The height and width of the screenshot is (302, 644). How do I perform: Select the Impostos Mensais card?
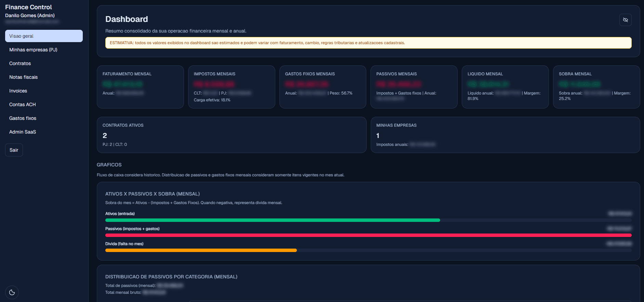pyautogui.click(x=232, y=87)
